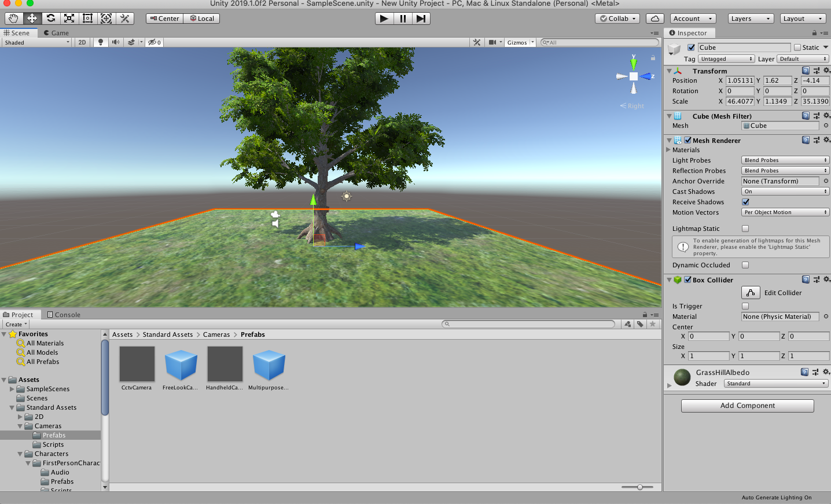
Task: Adjust the asset thumbnail size slider
Action: [639, 487]
